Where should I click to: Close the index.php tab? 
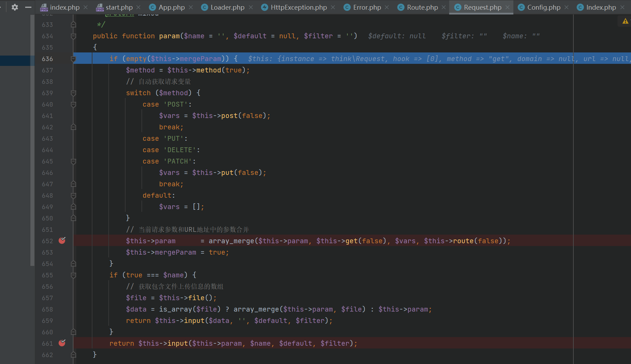tap(86, 7)
